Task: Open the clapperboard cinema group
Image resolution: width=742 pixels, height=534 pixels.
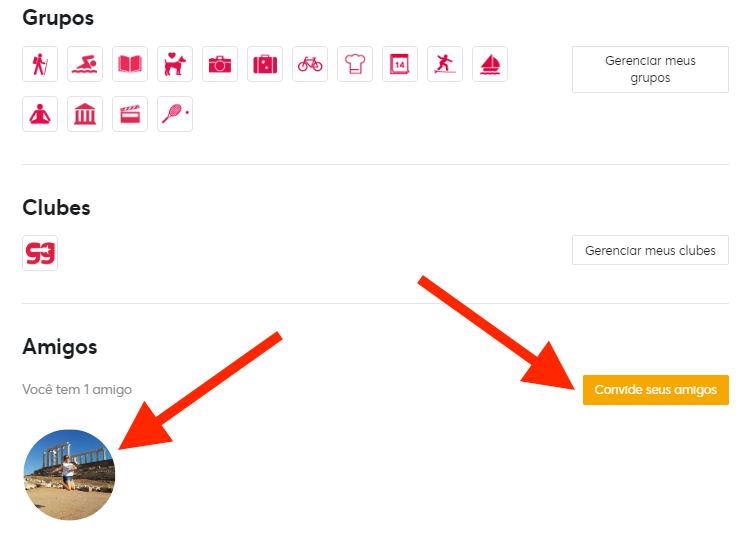Action: point(130,114)
